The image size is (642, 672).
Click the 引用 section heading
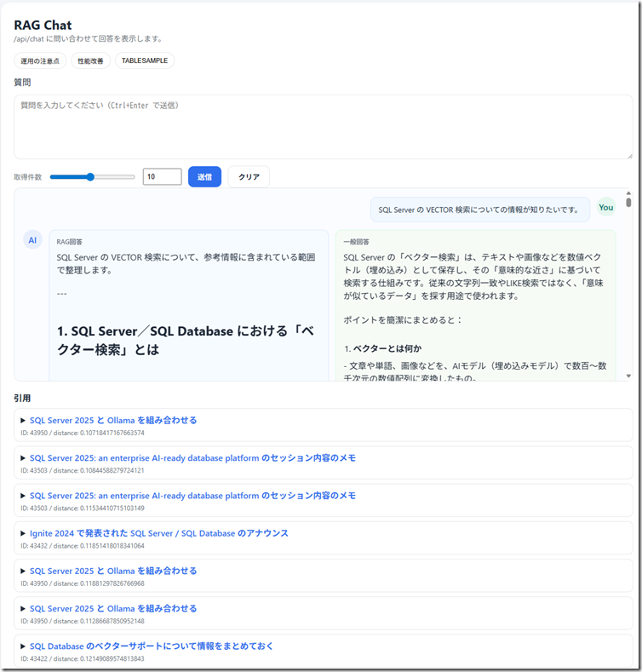[22, 399]
